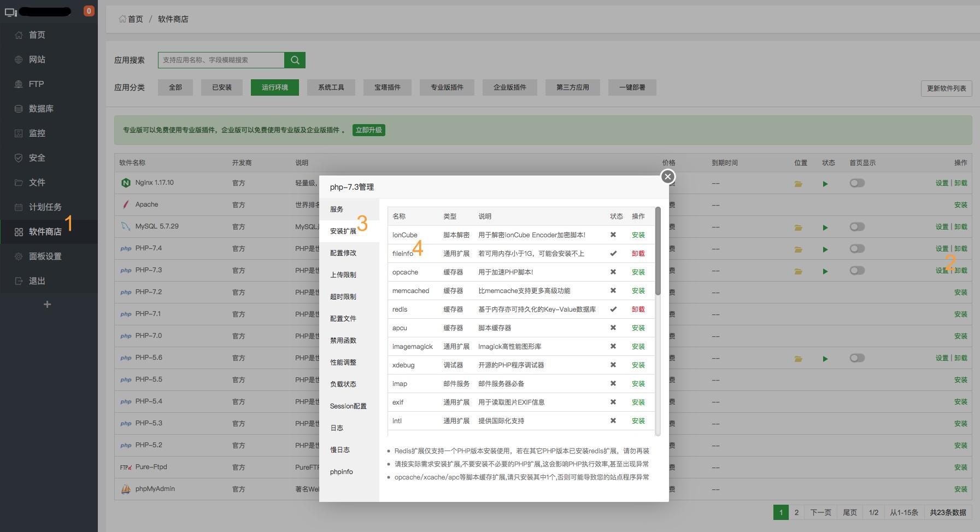
Task: Select the 第三方应用 category filter
Action: (x=573, y=87)
